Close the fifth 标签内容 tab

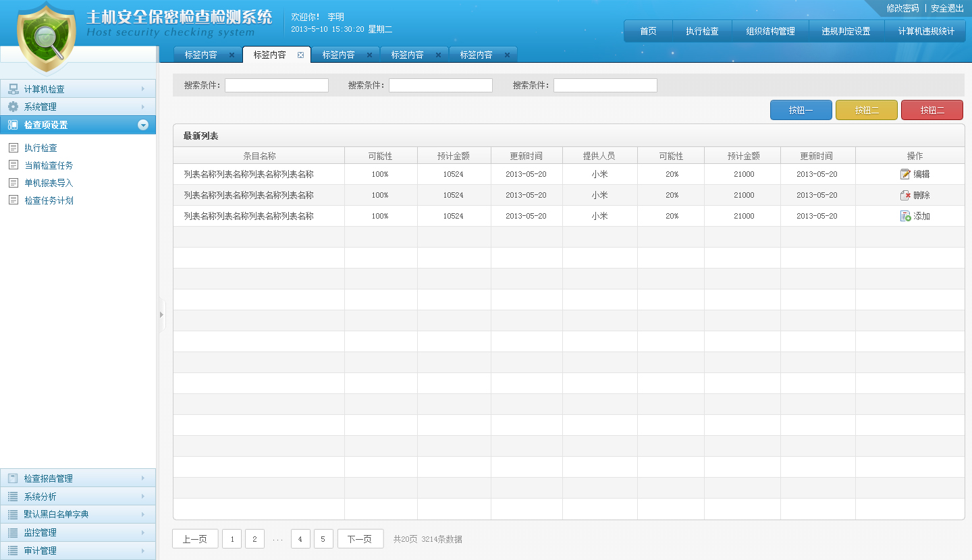click(507, 55)
